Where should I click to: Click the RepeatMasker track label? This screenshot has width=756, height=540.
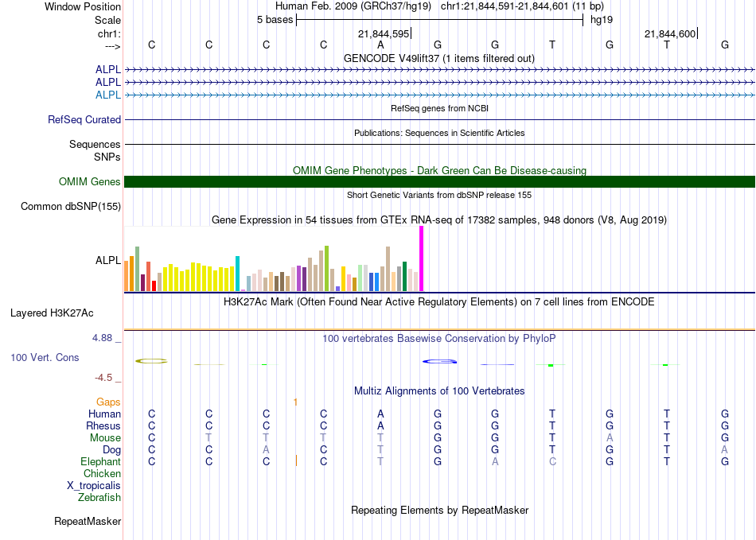[x=88, y=522]
